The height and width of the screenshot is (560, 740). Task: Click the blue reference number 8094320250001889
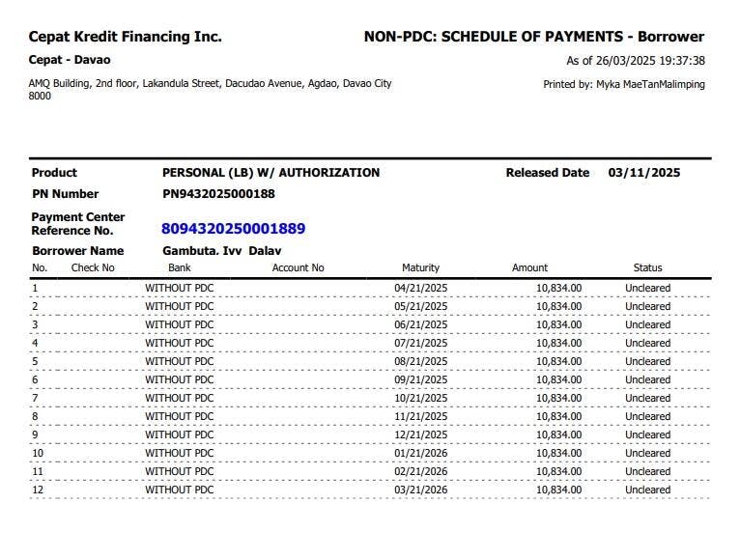point(233,229)
